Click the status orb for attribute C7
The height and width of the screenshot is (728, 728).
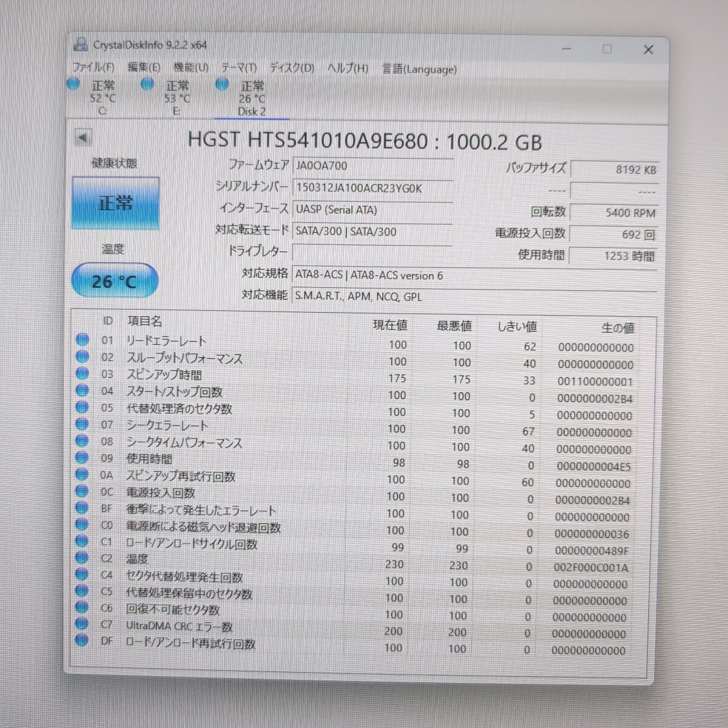82,623
